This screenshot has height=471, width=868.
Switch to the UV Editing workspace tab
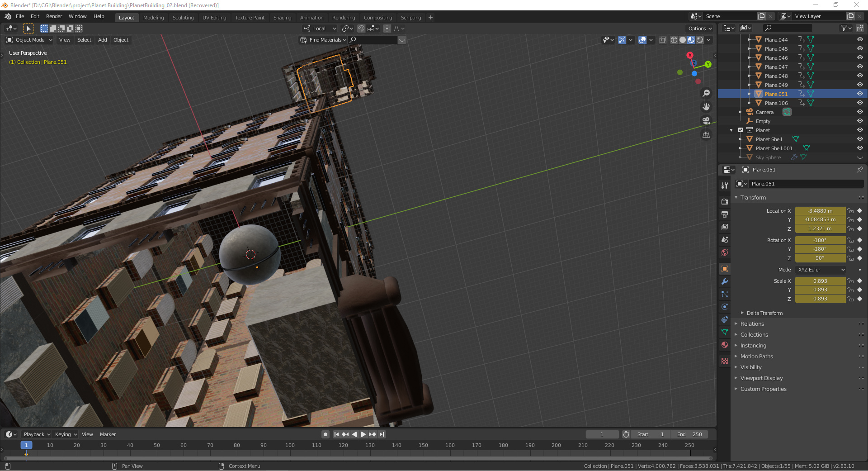(214, 18)
